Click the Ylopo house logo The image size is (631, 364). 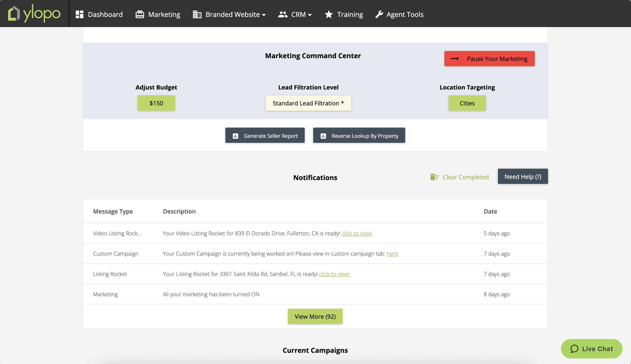(14, 13)
